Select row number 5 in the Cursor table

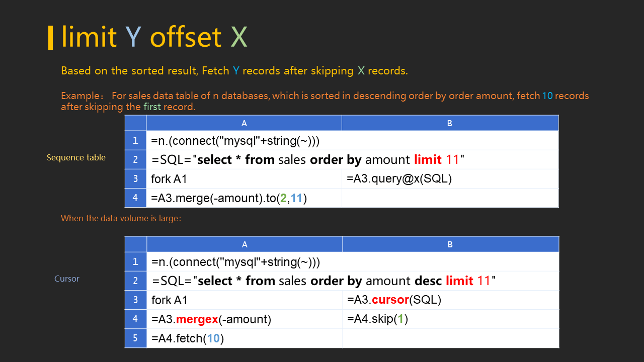point(135,338)
